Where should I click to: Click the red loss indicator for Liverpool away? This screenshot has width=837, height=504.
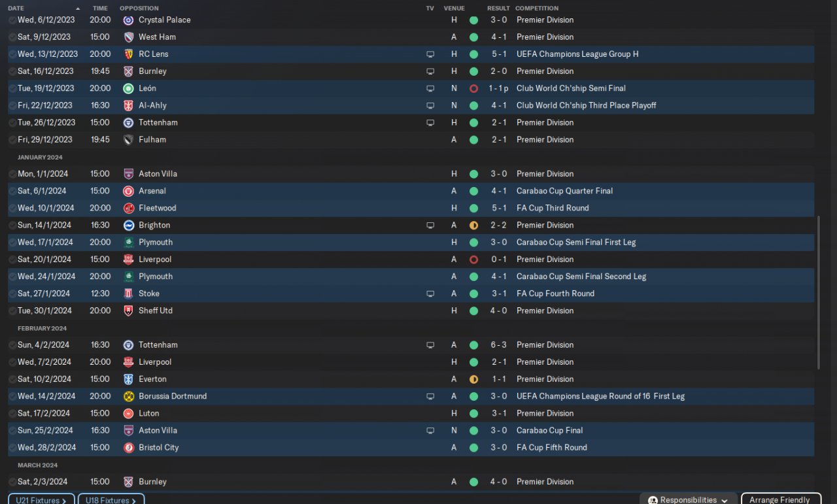[x=473, y=260]
